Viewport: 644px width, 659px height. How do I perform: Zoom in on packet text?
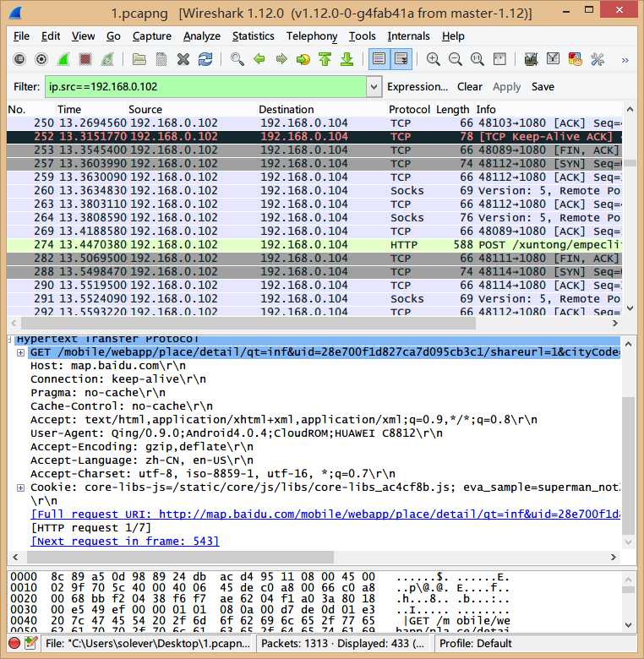[434, 59]
